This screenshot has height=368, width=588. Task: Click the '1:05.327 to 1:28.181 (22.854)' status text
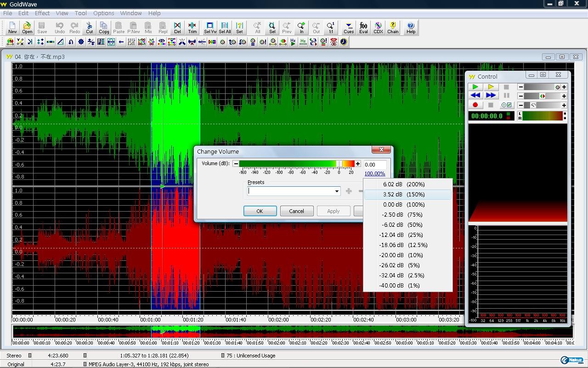155,356
